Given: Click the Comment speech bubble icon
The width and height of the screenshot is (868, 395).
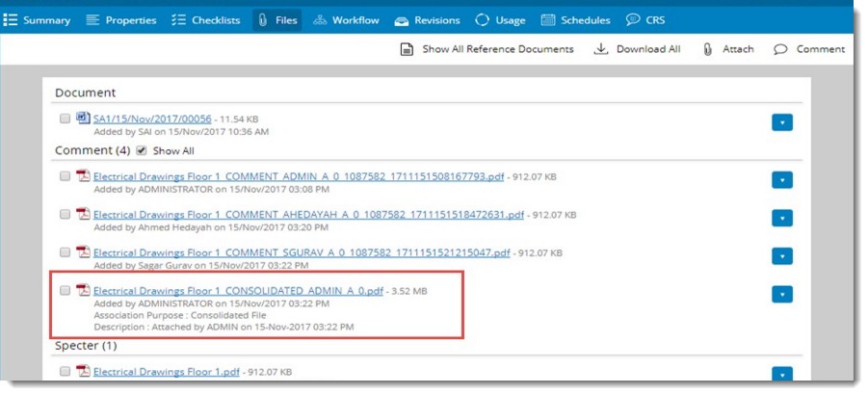Looking at the screenshot, I should (x=780, y=49).
